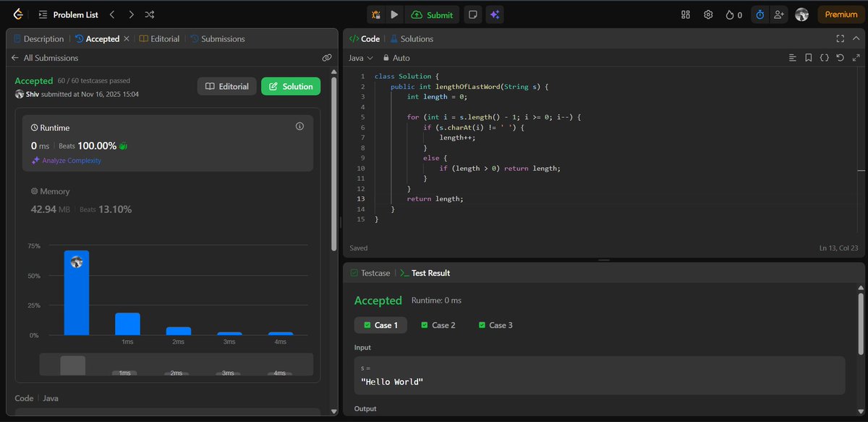Screen dimensions: 868x422
Task: Click the 60 / 60 testcases passed text
Action: pos(94,80)
